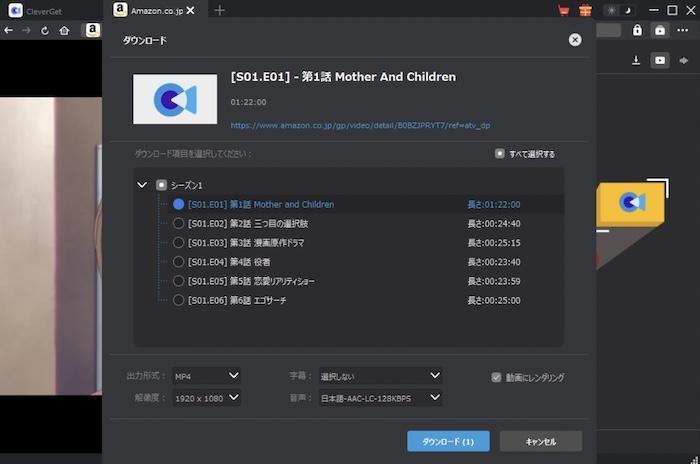Click the 01:22:00 duration under the title

click(248, 102)
